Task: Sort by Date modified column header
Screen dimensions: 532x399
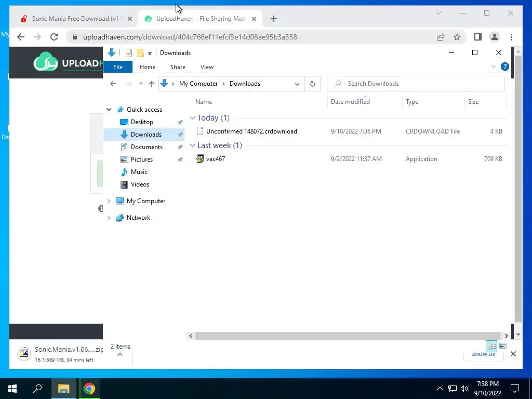Action: point(350,102)
